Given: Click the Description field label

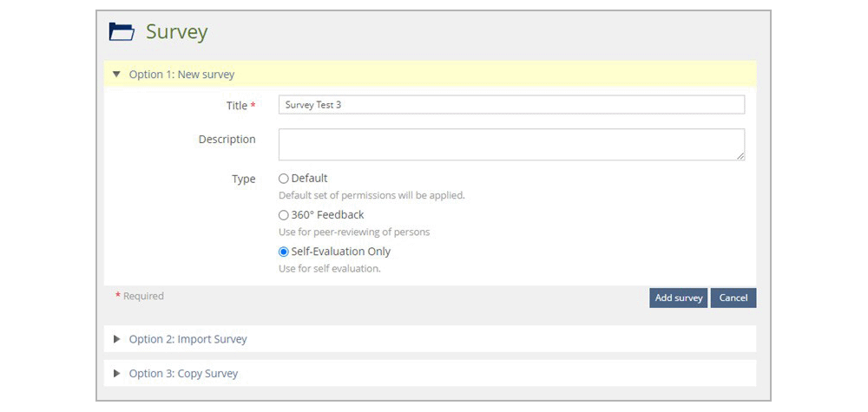Looking at the screenshot, I should (227, 140).
